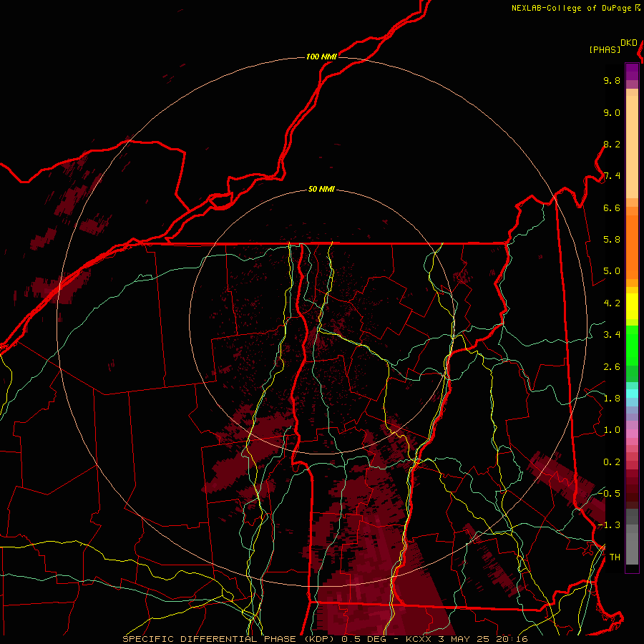Click the DKD legend header label
The height and width of the screenshot is (644, 644).
629,43
